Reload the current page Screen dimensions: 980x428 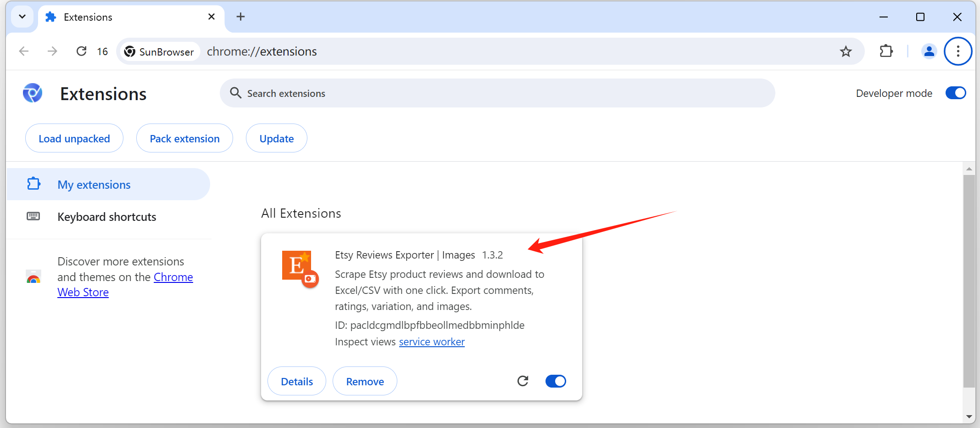(81, 51)
